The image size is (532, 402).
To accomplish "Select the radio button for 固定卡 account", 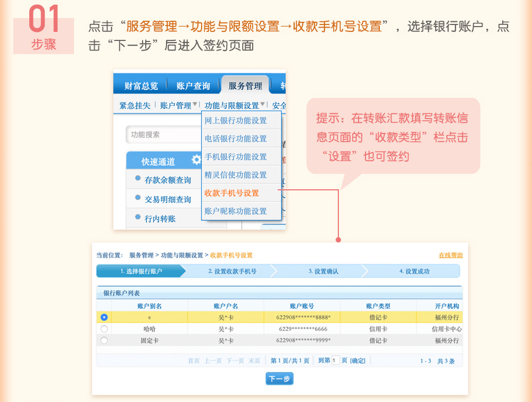I will [x=104, y=340].
